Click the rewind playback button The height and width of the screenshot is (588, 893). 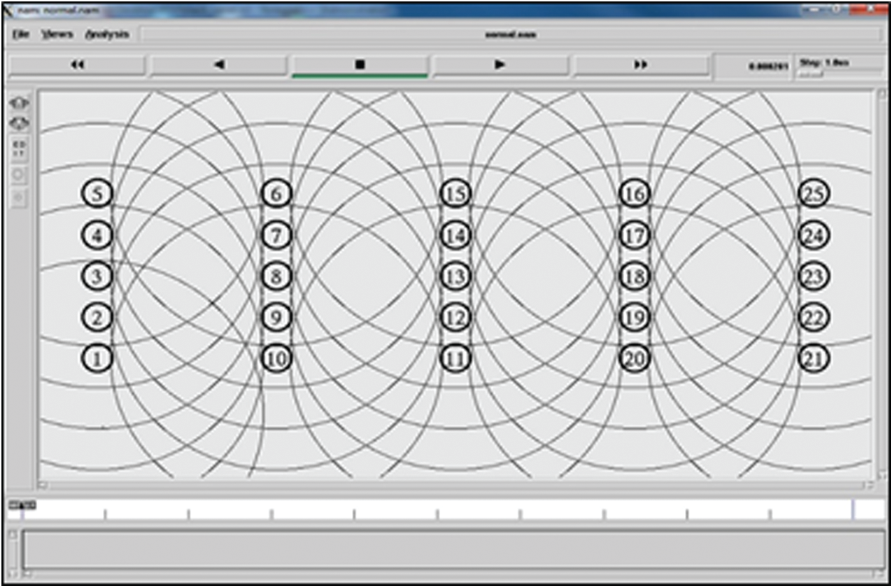pos(77,65)
